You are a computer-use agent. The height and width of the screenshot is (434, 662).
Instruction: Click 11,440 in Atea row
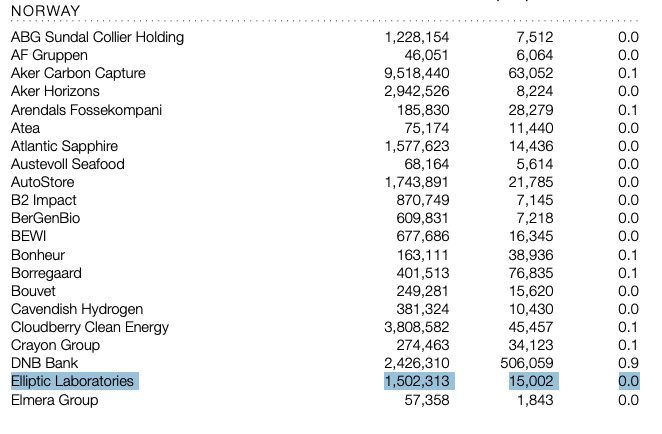531,128
